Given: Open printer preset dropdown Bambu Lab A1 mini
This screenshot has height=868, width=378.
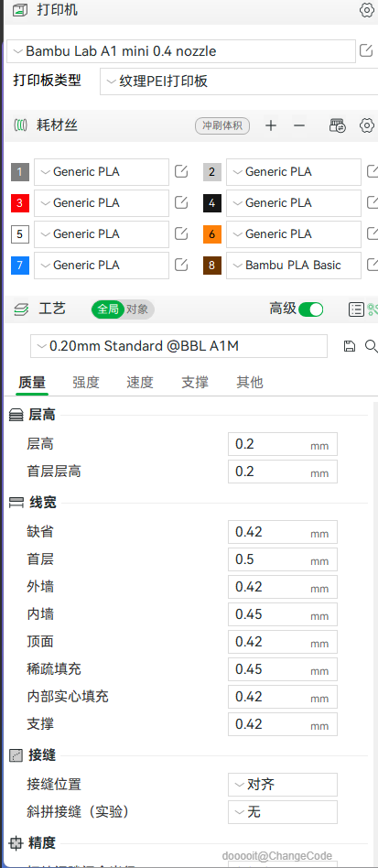Looking at the screenshot, I should point(181,51).
